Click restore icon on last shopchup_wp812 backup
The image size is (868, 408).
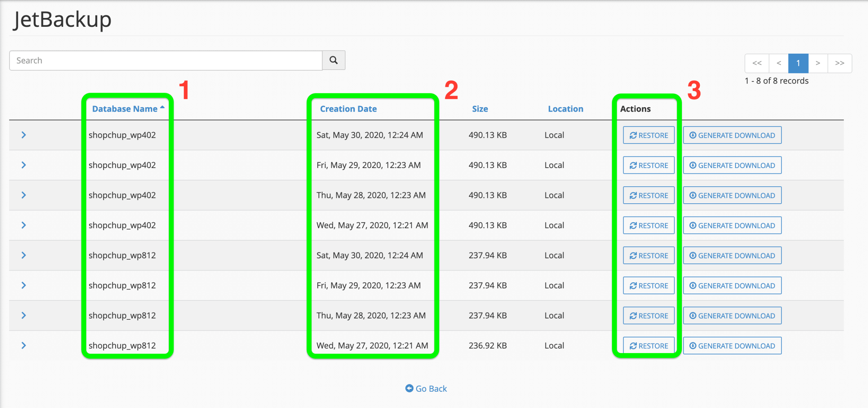point(633,346)
